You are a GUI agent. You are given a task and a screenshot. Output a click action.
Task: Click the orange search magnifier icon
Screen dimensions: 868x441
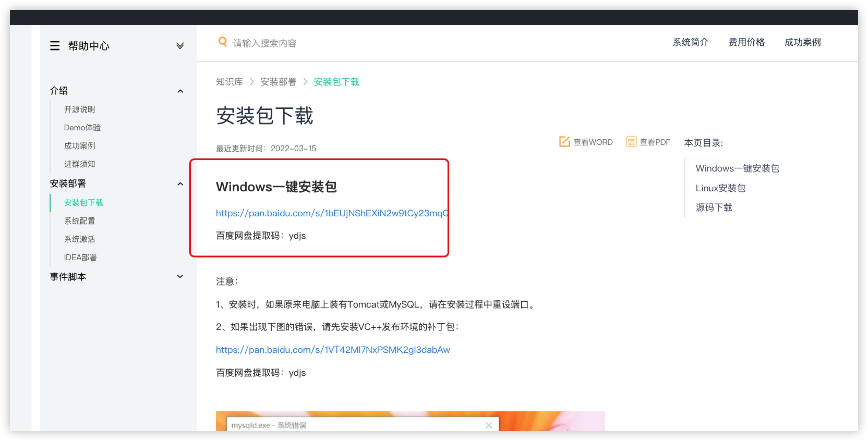pyautogui.click(x=222, y=42)
